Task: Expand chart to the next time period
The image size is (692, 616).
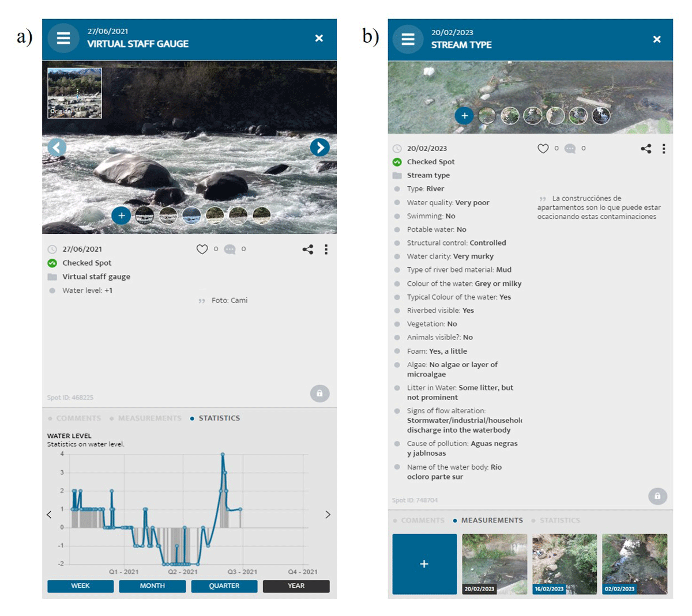Action: point(328,515)
